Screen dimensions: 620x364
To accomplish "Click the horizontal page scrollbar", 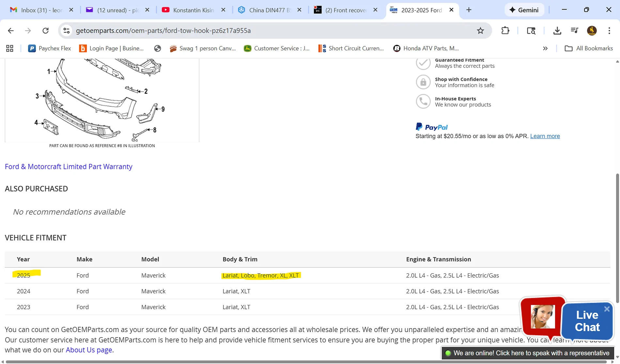I will tap(307, 362).
